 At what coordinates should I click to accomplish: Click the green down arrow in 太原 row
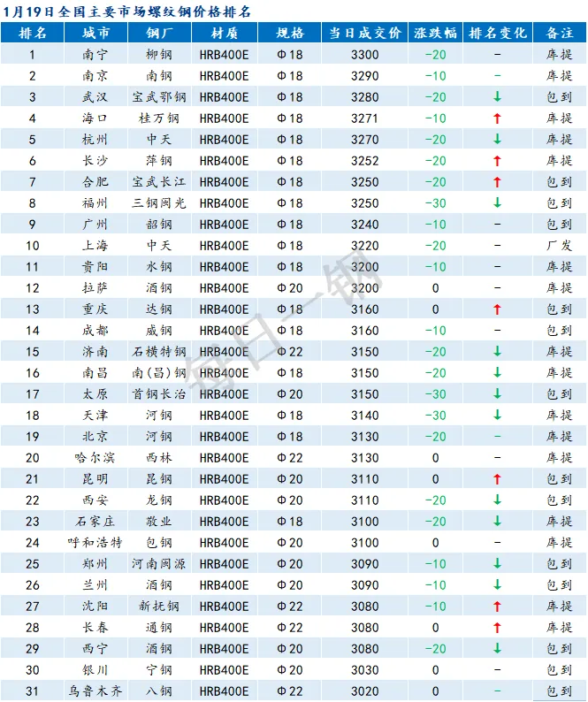(497, 394)
